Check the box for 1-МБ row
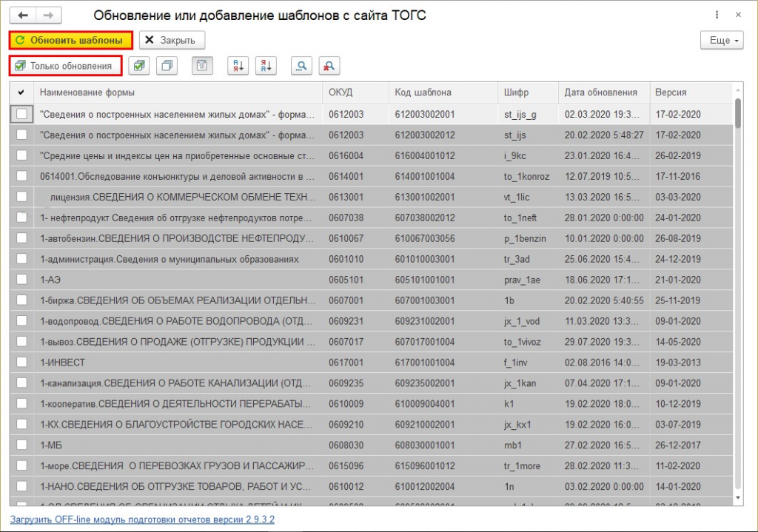The image size is (758, 532). click(x=21, y=445)
